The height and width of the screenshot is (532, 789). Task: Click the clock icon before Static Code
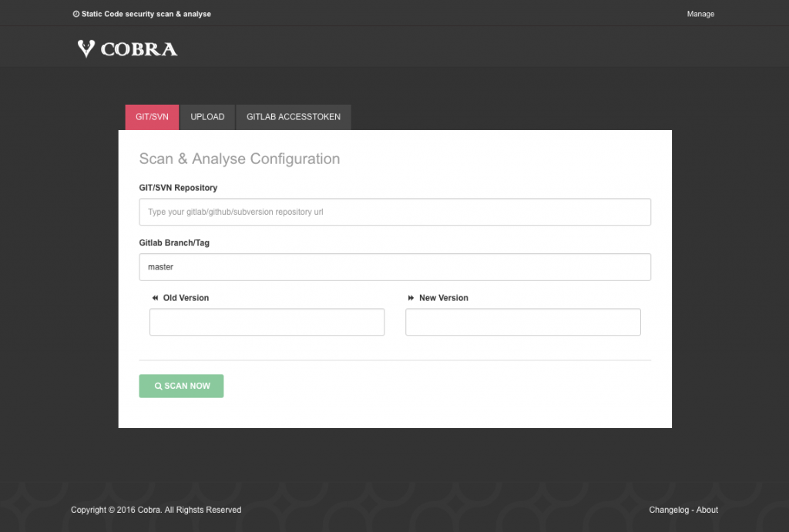[76, 14]
